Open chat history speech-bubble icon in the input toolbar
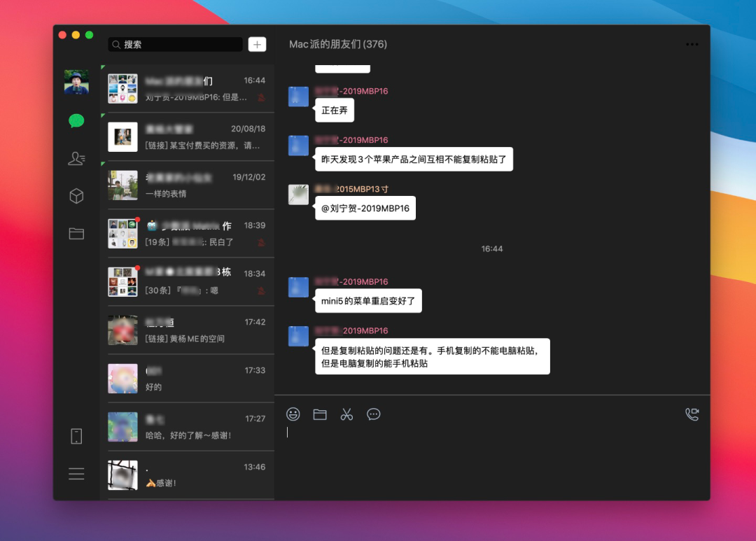The width and height of the screenshot is (756, 541). [x=373, y=414]
